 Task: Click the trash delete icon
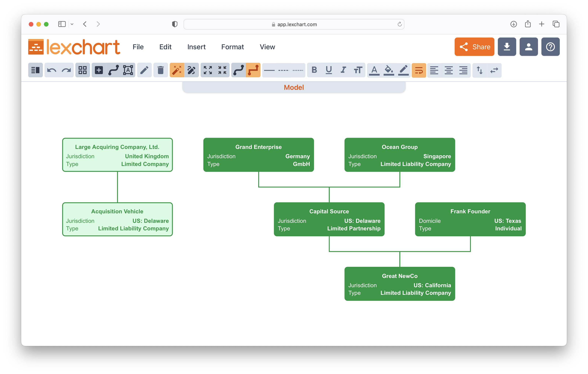pyautogui.click(x=161, y=70)
